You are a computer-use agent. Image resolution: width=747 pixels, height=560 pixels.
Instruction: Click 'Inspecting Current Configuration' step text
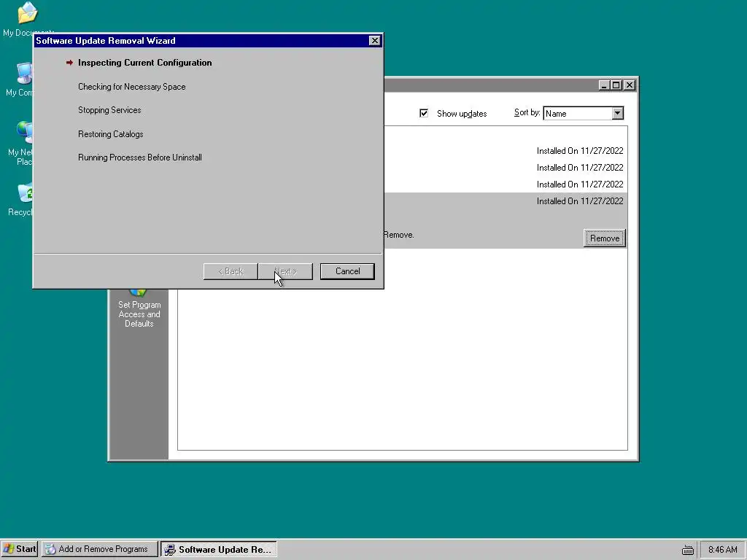[x=145, y=63]
